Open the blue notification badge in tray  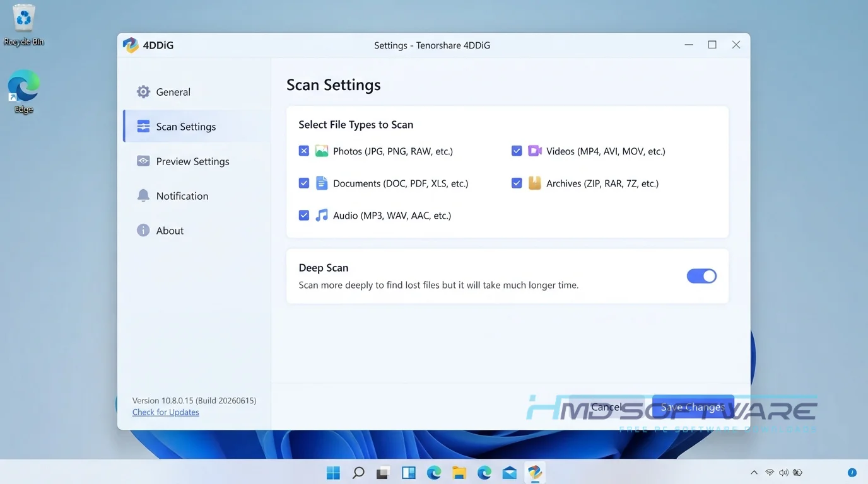pos(852,473)
